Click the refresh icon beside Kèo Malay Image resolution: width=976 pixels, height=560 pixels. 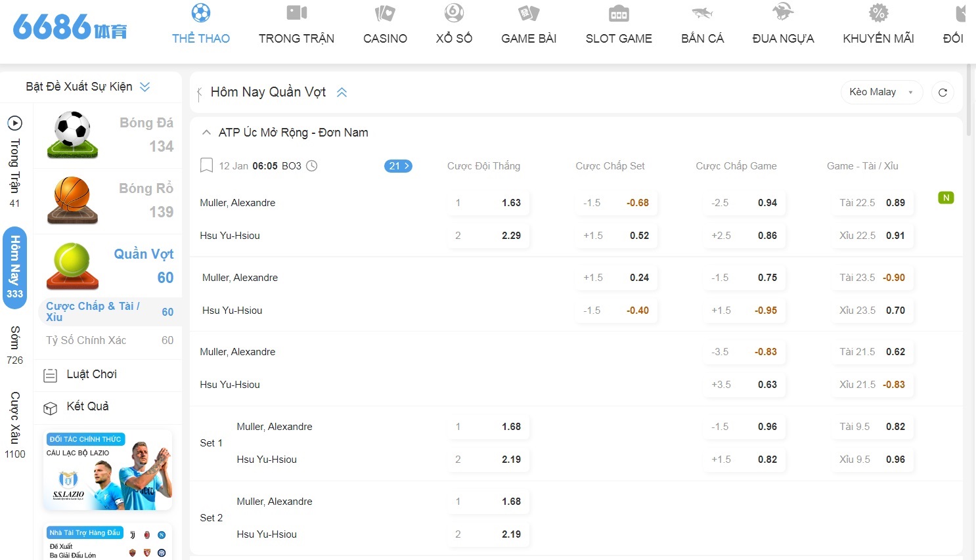click(943, 93)
